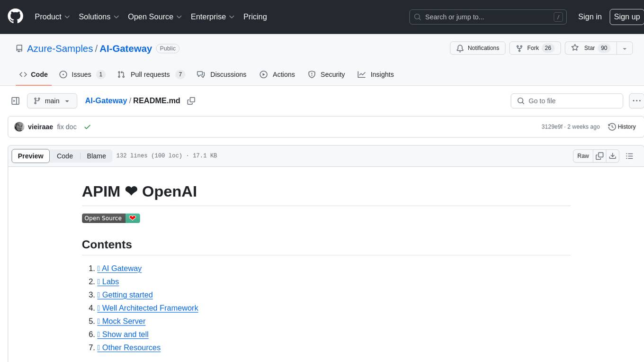Open the more file actions menu
The height and width of the screenshot is (362, 644).
(636, 101)
